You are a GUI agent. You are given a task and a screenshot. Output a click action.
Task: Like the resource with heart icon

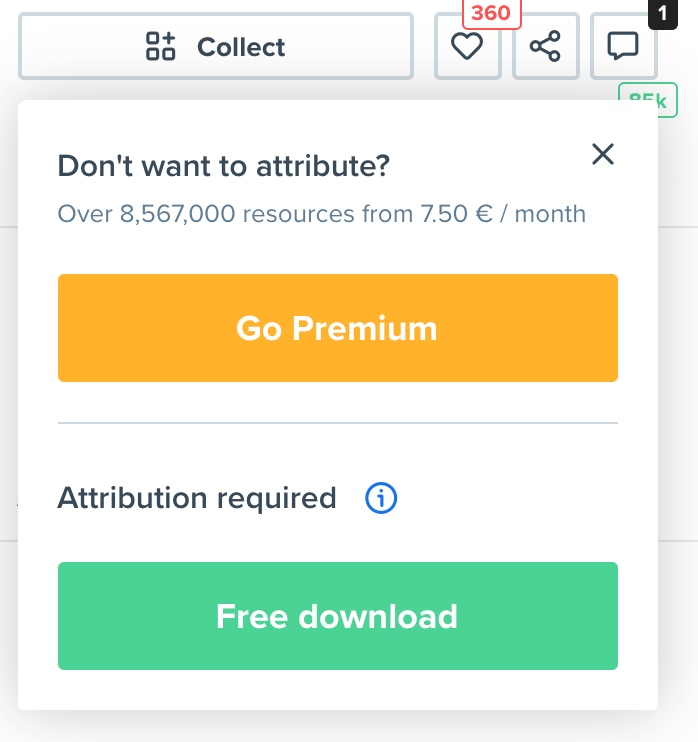467,46
